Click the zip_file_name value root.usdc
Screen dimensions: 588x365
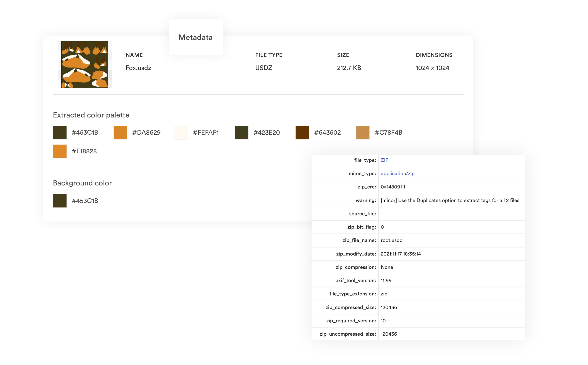coord(391,240)
